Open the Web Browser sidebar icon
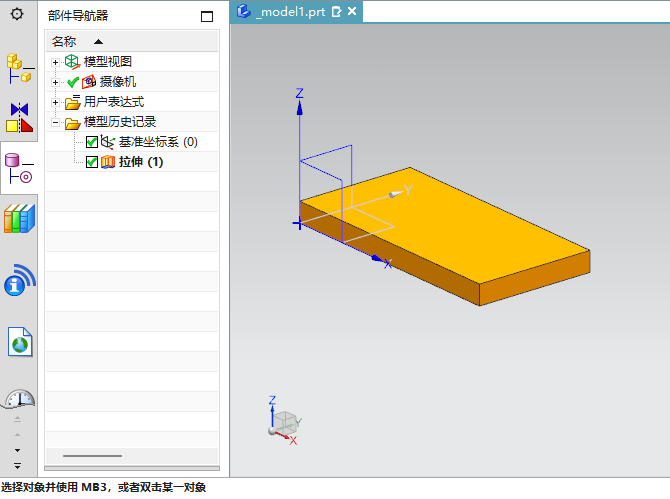The height and width of the screenshot is (499, 670). point(19,342)
